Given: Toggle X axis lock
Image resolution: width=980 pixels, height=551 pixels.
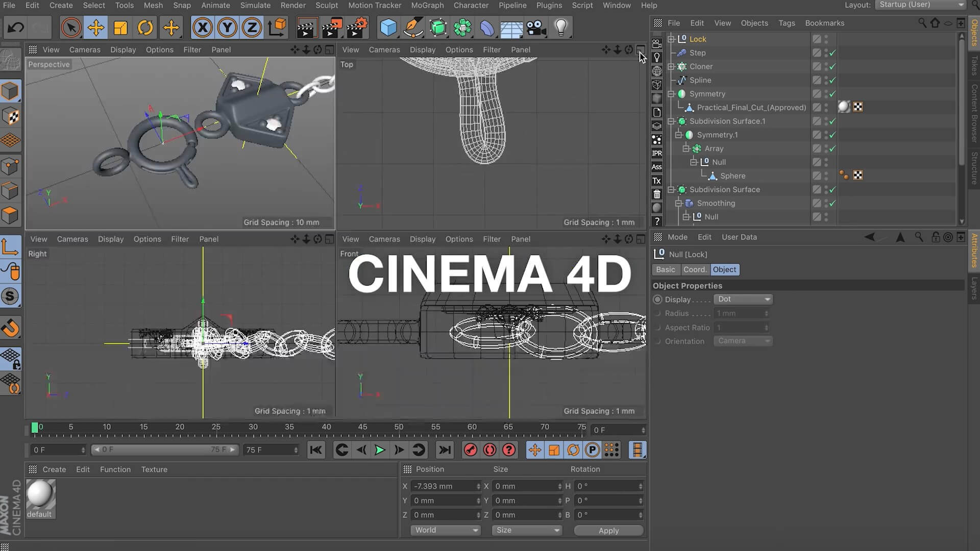Looking at the screenshot, I should [203, 28].
